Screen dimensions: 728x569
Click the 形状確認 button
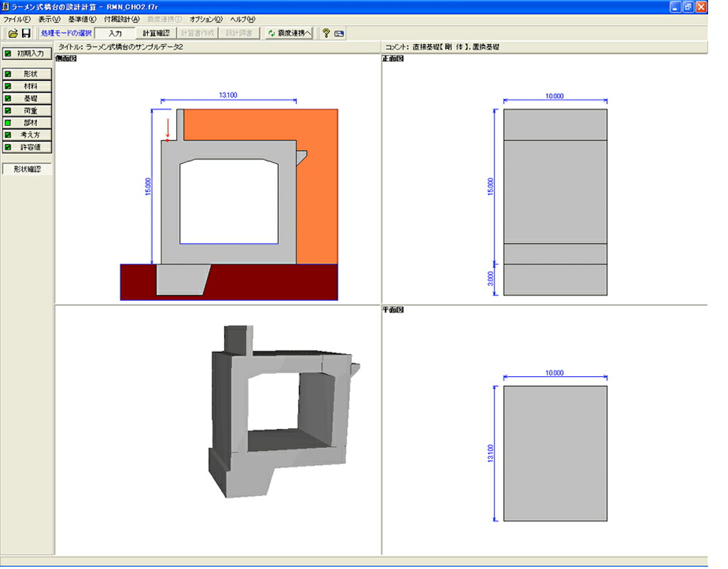[27, 169]
